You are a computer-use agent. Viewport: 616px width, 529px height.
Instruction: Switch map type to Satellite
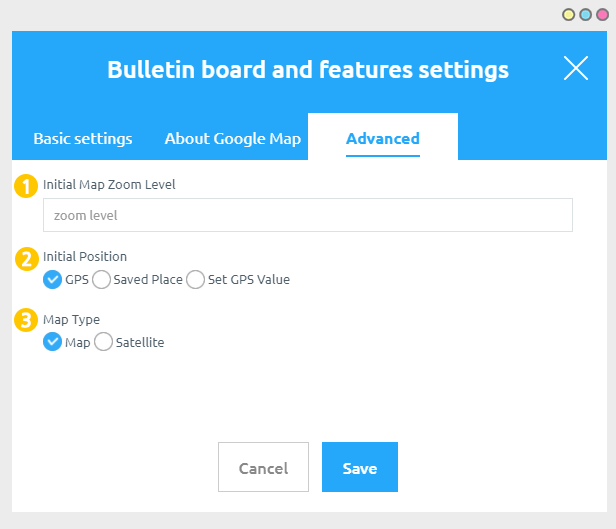point(103,343)
